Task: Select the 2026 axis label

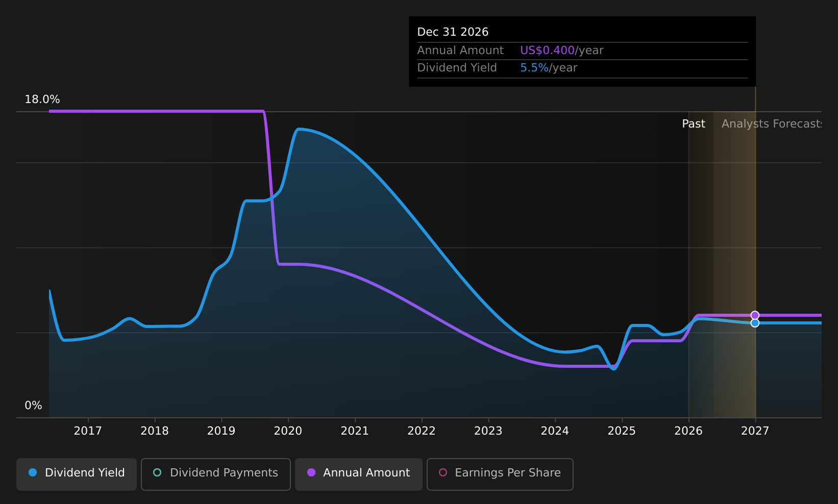Action: point(688,431)
